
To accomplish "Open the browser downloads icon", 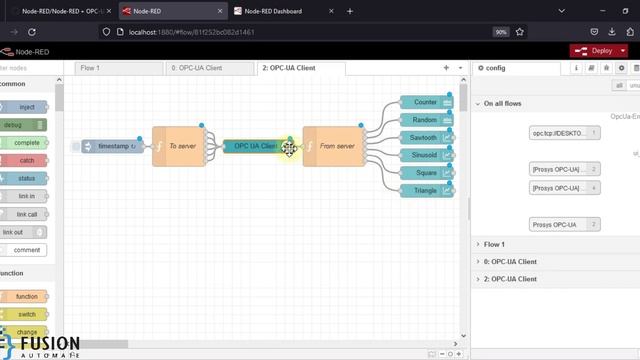I will point(612,32).
